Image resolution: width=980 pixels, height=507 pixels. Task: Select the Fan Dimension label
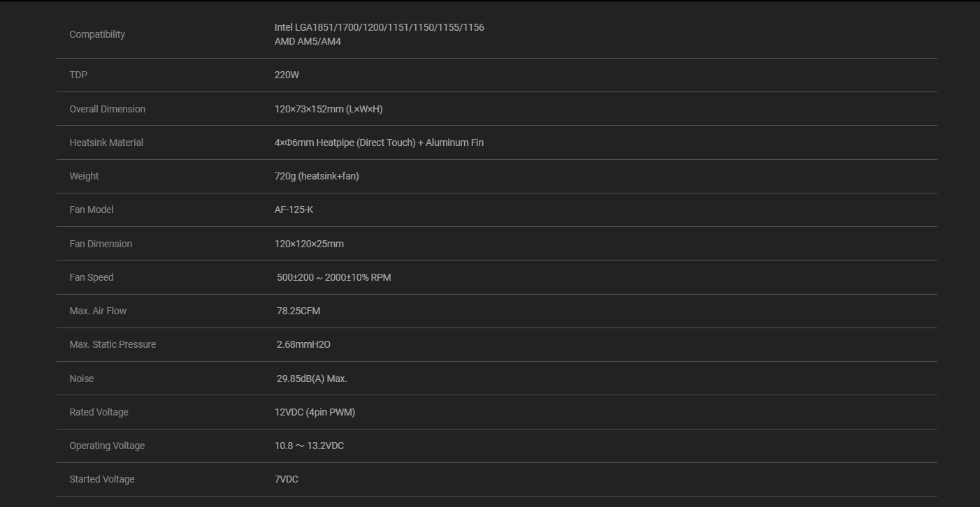pyautogui.click(x=101, y=244)
